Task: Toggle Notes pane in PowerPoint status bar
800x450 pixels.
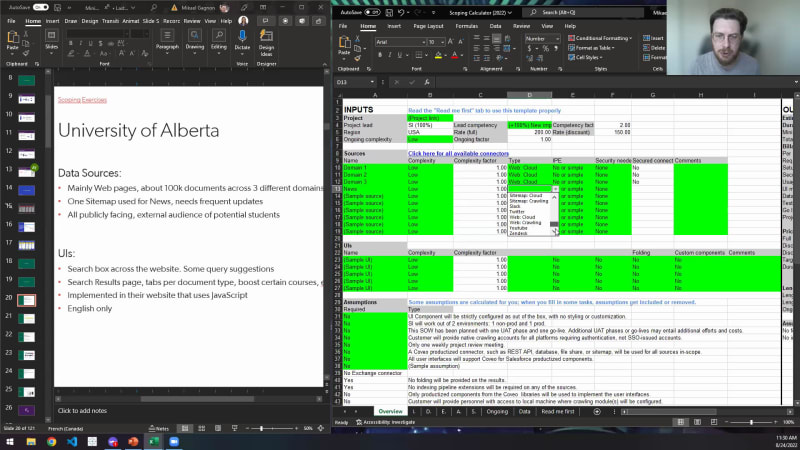Action: coord(159,429)
